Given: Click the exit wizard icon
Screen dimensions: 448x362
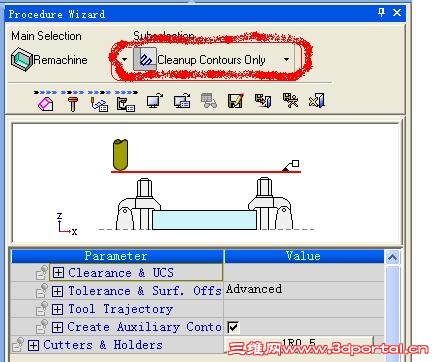Looking at the screenshot, I should (x=317, y=101).
